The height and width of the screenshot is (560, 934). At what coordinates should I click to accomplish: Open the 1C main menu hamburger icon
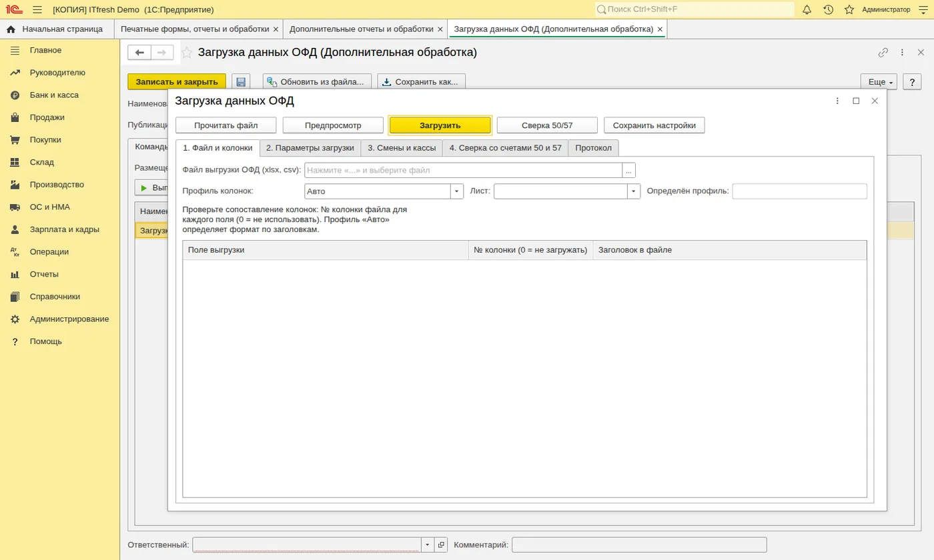37,9
